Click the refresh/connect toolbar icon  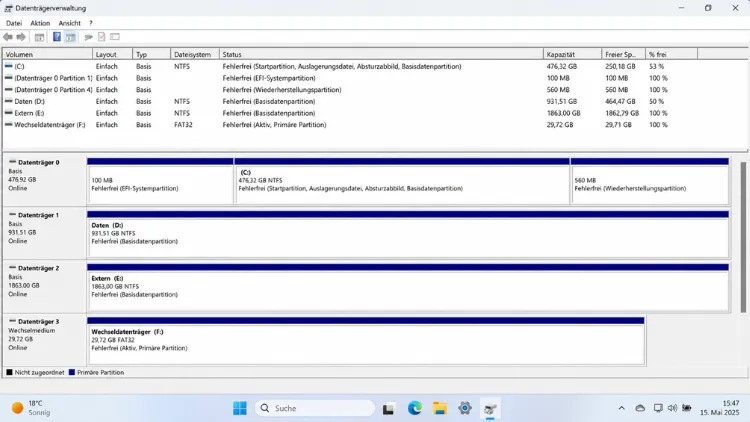point(88,37)
